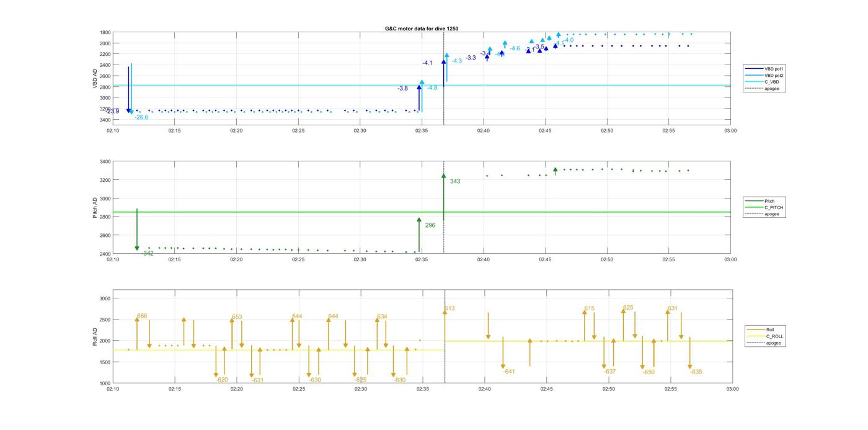The width and height of the screenshot is (868, 430).
Task: Click the '-631' roll data label
Action: pos(257,380)
